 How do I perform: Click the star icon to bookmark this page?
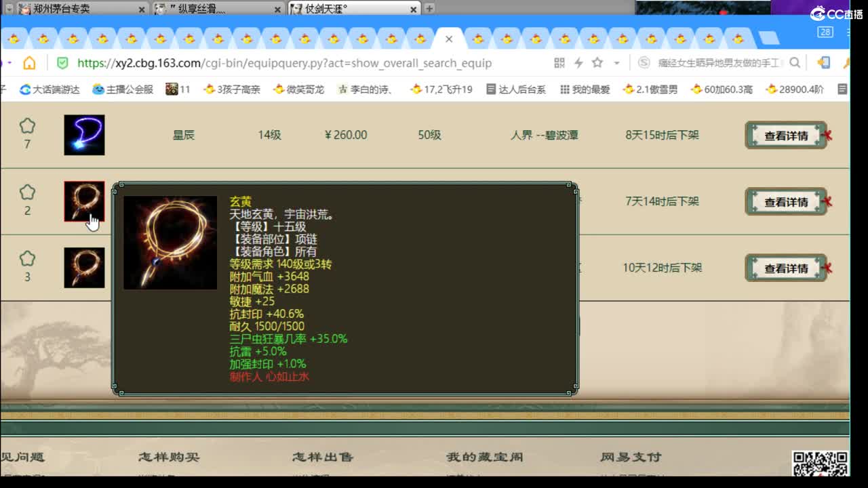tap(596, 62)
